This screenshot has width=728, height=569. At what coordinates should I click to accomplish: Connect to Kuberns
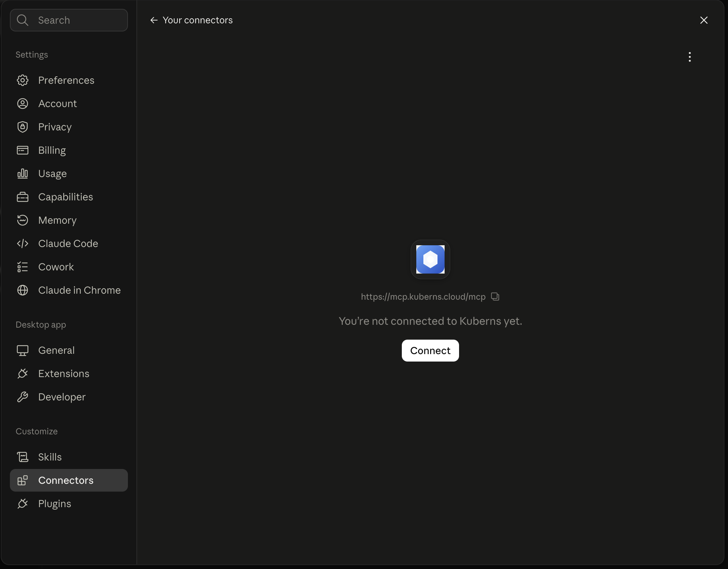[430, 351]
